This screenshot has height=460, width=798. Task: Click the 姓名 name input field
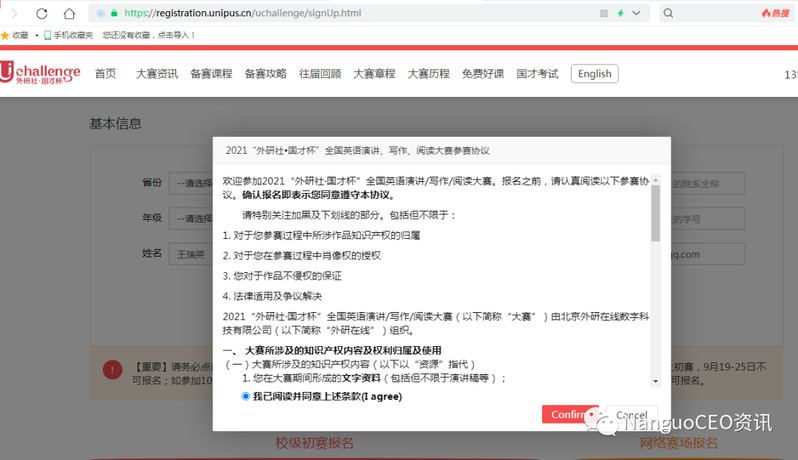point(191,254)
